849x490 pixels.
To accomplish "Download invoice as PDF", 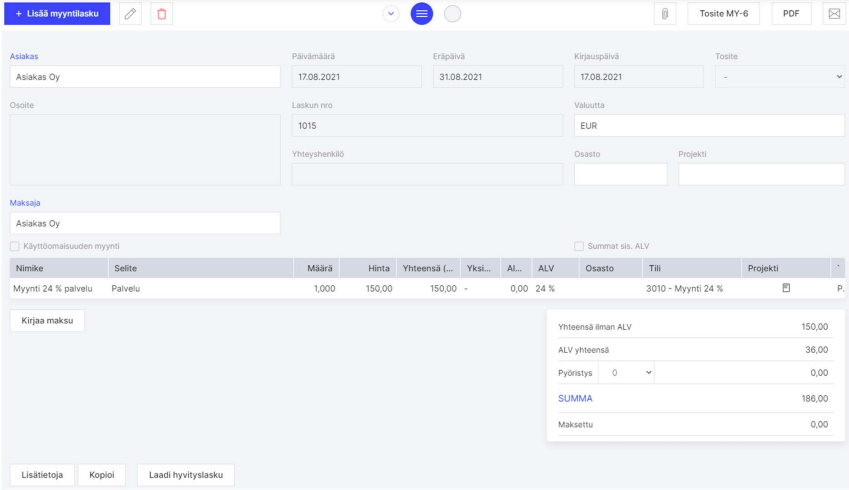I will tap(791, 14).
